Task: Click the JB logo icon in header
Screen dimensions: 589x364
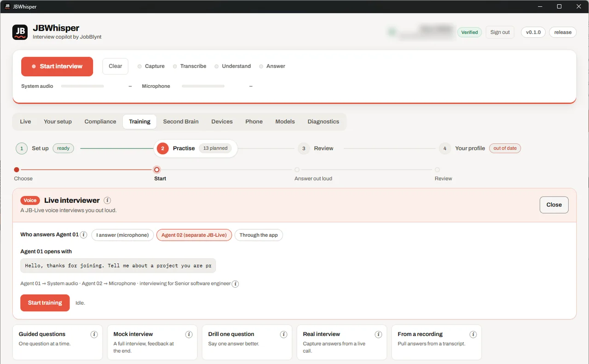Action: [20, 32]
